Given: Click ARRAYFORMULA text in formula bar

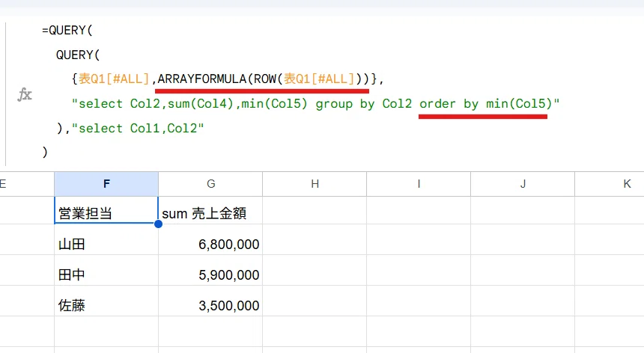Looking at the screenshot, I should point(201,79).
